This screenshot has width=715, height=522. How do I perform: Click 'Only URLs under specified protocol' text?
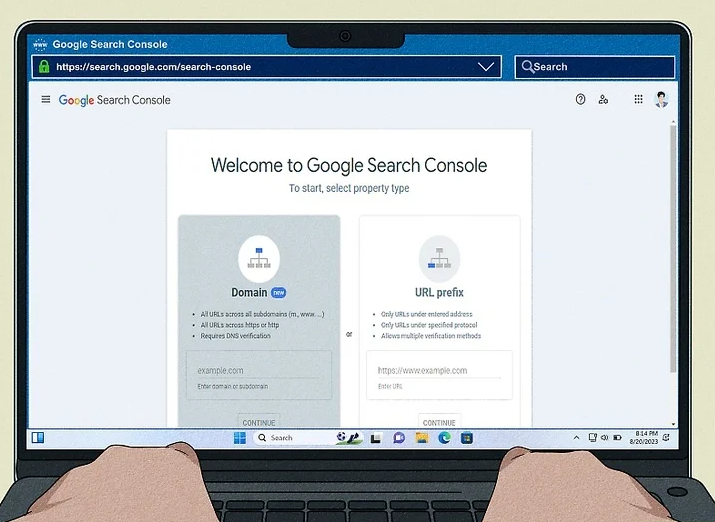(x=429, y=325)
